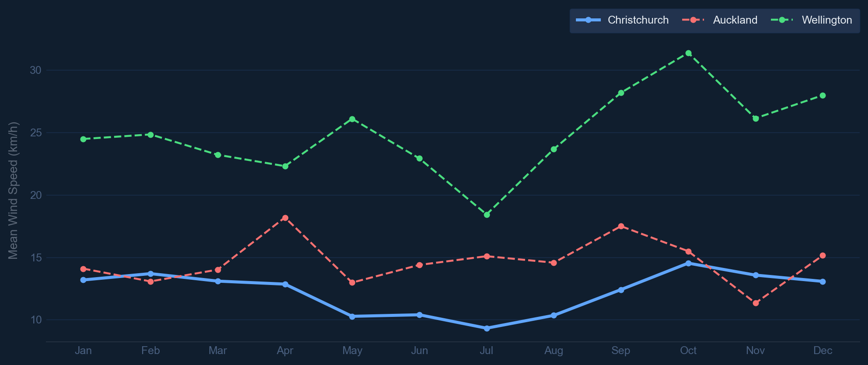Click Christchurch's October peak data point
The height and width of the screenshot is (365, 868).
click(x=688, y=263)
